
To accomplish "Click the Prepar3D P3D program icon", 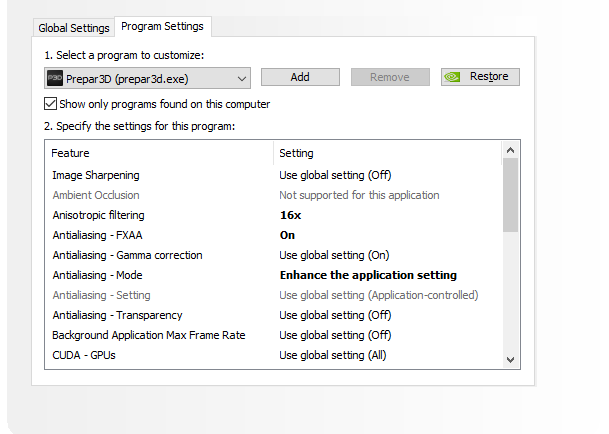I will tap(55, 78).
